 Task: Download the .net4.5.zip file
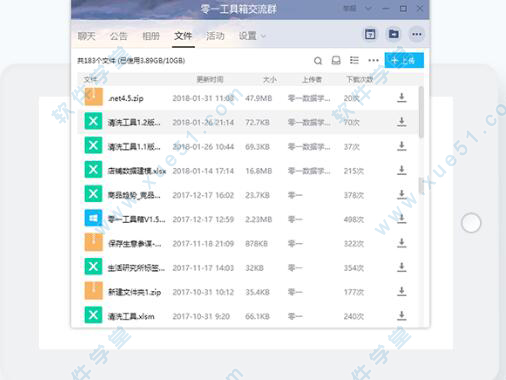[402, 98]
